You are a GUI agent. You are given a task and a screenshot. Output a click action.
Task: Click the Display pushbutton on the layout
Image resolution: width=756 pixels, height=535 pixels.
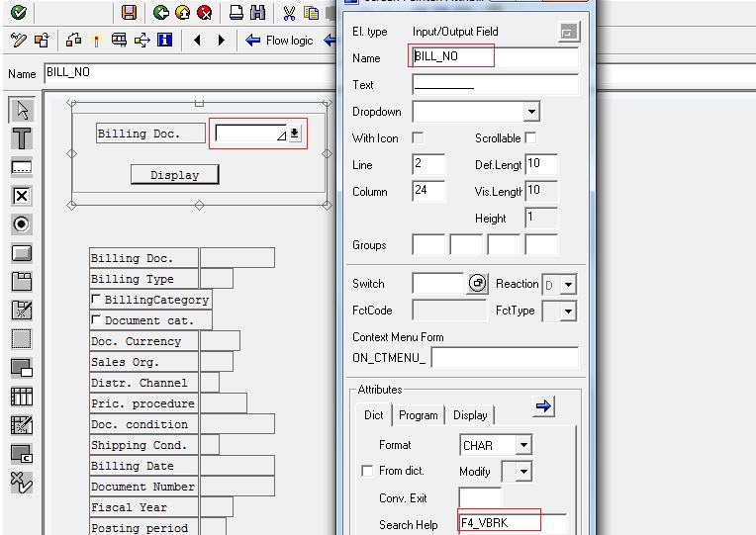tap(174, 175)
